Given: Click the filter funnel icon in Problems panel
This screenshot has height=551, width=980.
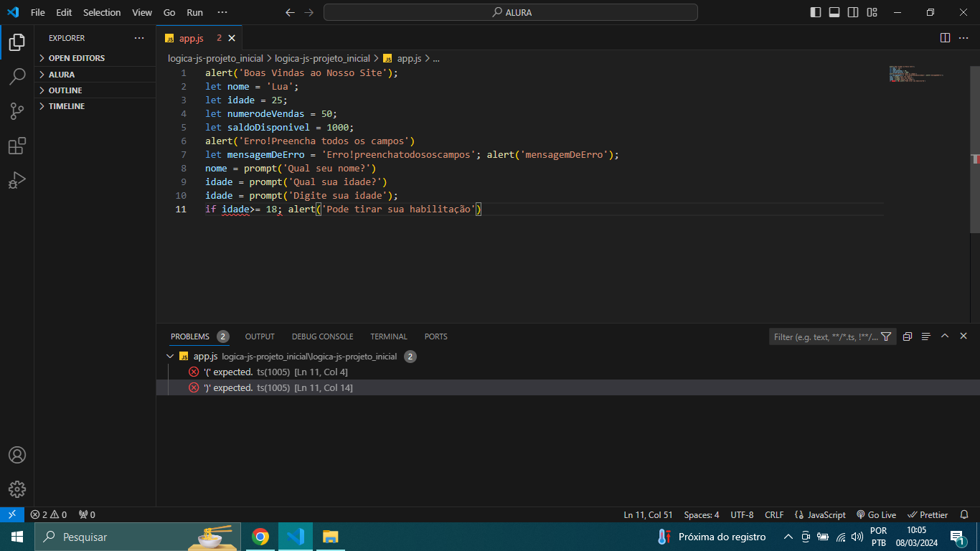Looking at the screenshot, I should (x=886, y=336).
